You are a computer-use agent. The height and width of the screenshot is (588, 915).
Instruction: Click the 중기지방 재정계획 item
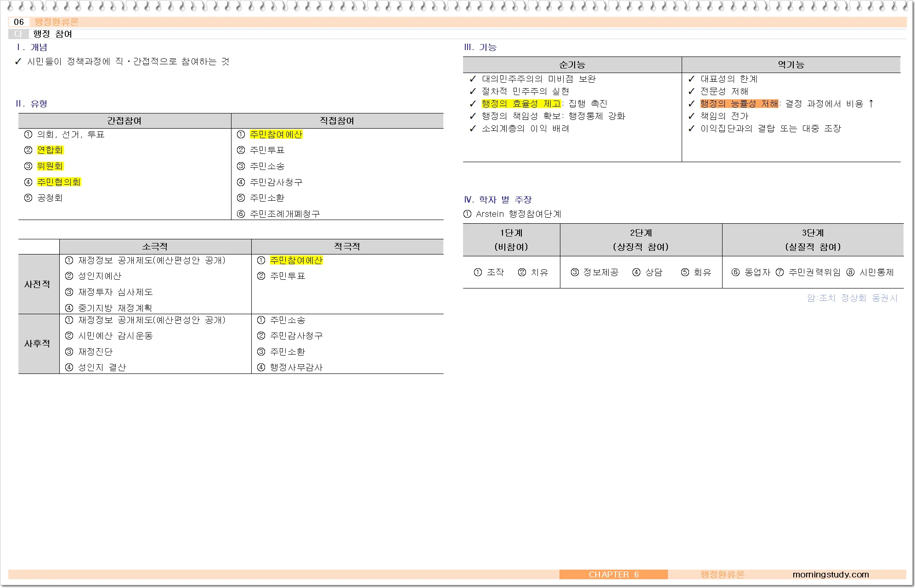115,308
